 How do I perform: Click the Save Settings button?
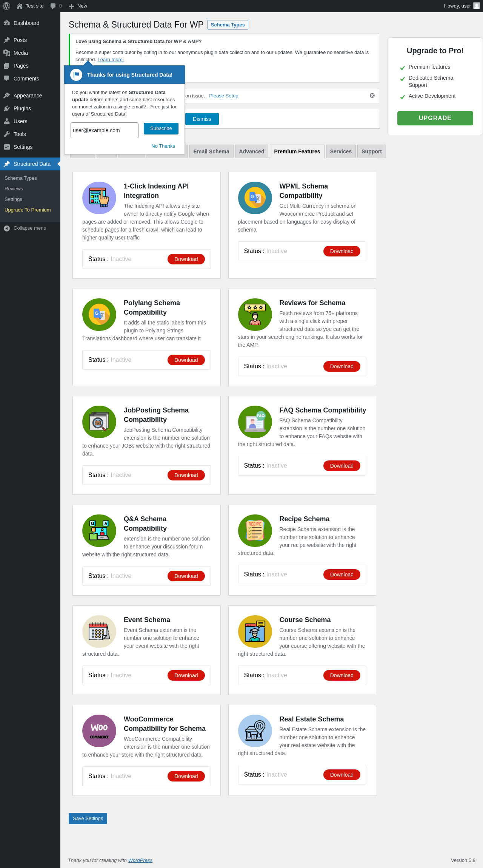[x=88, y=819]
